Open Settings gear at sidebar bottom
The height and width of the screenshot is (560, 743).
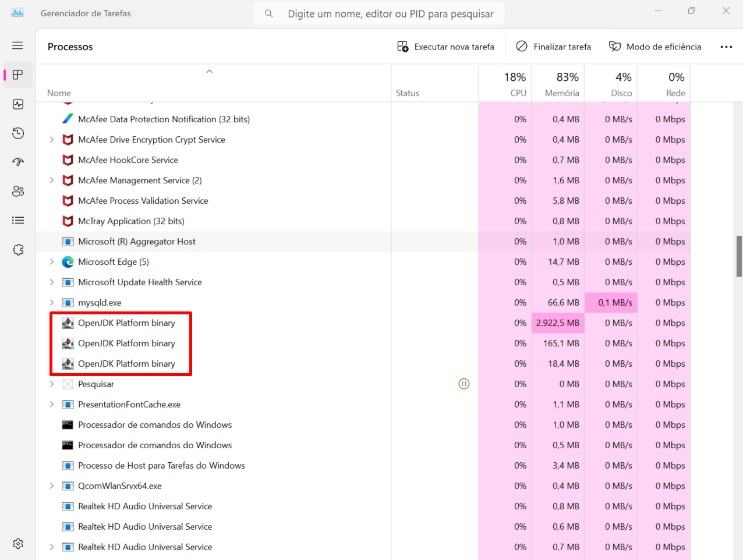18,544
